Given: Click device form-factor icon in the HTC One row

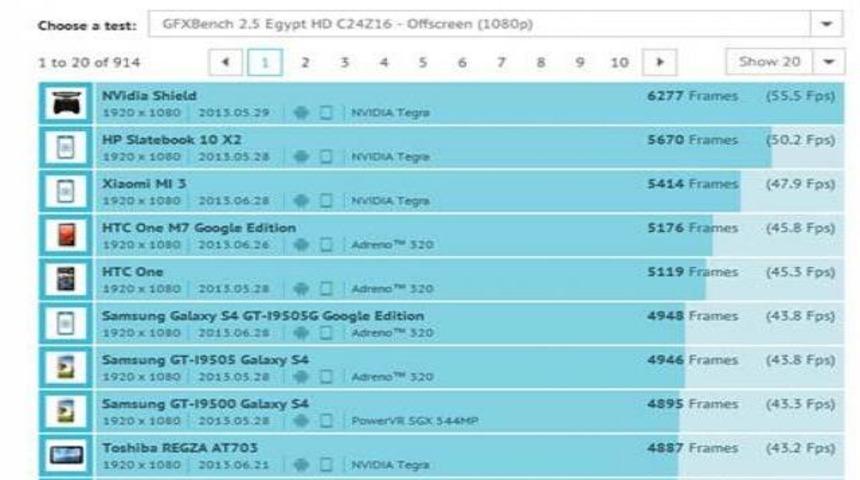Looking at the screenshot, I should [x=326, y=289].
